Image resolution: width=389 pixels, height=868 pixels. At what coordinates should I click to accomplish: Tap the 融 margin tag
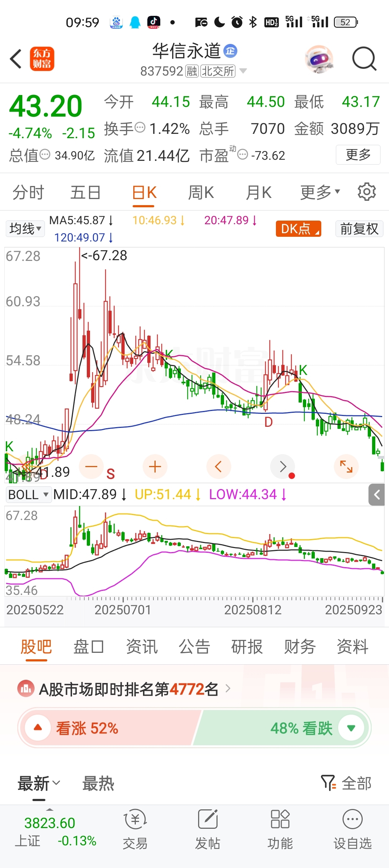191,71
